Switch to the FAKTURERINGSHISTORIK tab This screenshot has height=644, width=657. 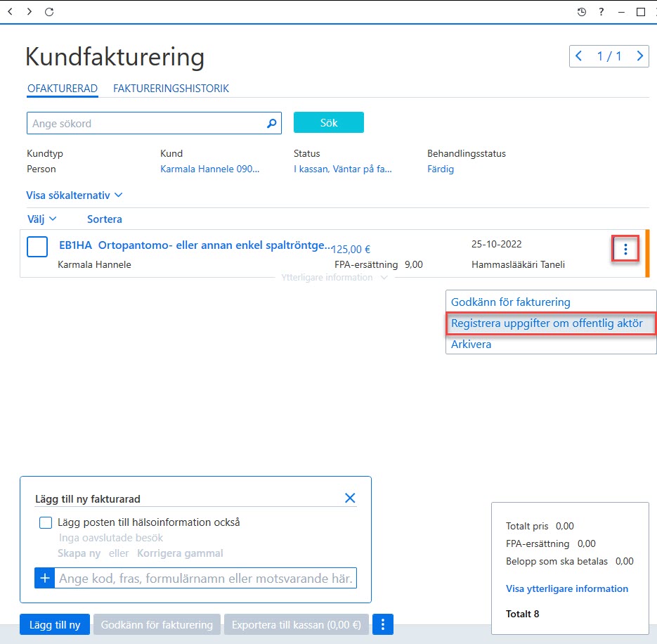(x=171, y=89)
